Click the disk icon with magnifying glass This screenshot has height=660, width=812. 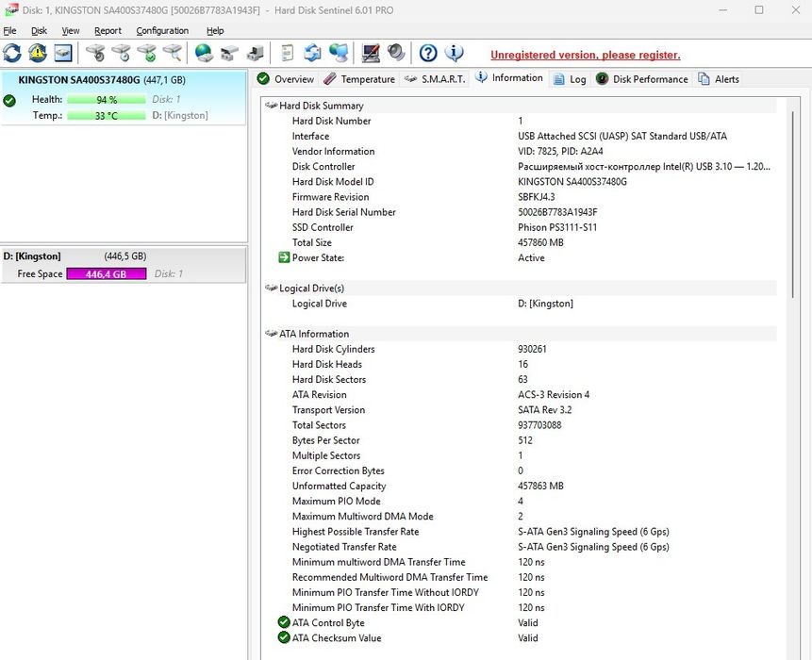pos(173,53)
